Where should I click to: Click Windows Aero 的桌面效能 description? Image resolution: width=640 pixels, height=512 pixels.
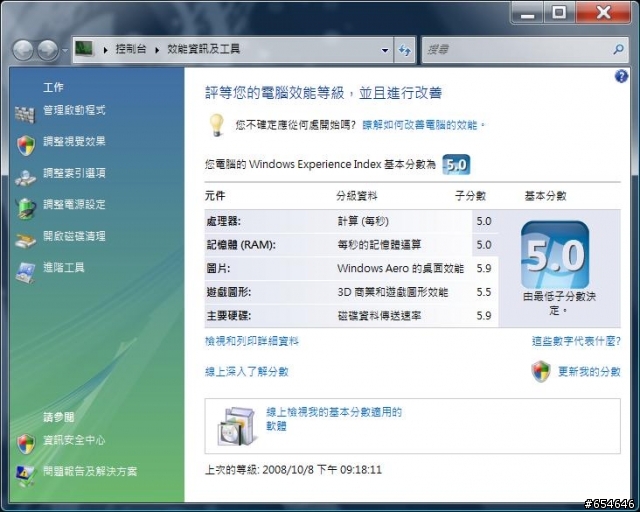(400, 269)
